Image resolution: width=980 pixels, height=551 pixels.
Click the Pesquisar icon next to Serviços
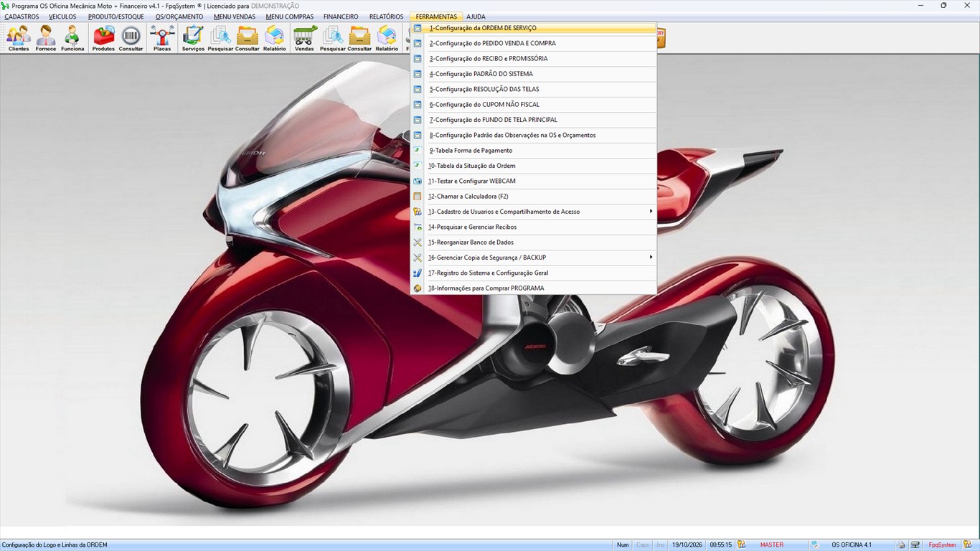[220, 38]
